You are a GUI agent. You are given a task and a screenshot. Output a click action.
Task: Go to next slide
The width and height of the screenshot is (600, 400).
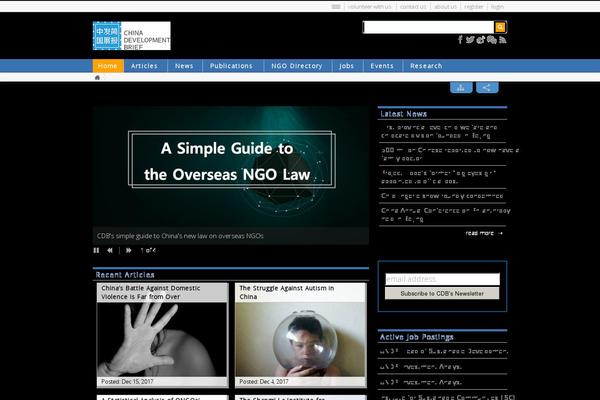click(129, 250)
